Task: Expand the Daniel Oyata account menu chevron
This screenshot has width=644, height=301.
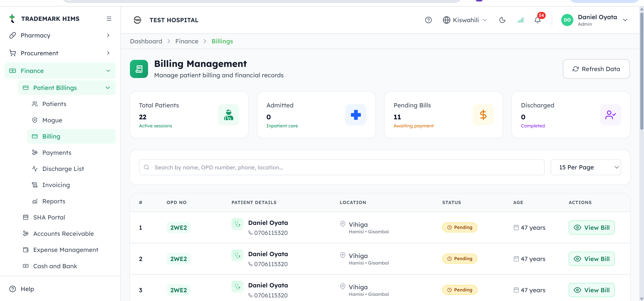Action: pos(625,20)
